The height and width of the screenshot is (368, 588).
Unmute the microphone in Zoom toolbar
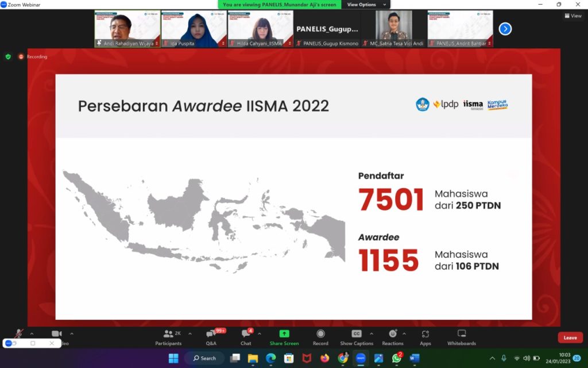(19, 333)
